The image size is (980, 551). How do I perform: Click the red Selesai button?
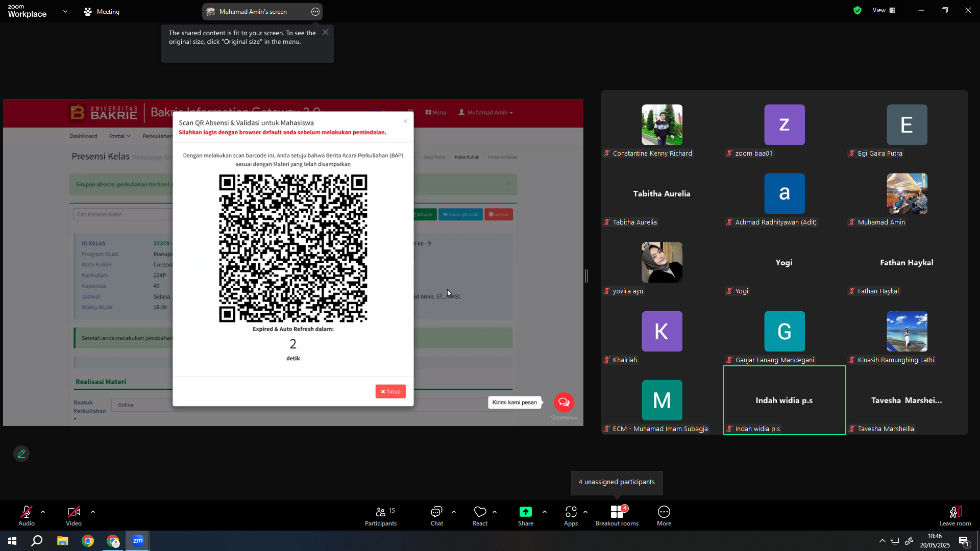pos(499,214)
